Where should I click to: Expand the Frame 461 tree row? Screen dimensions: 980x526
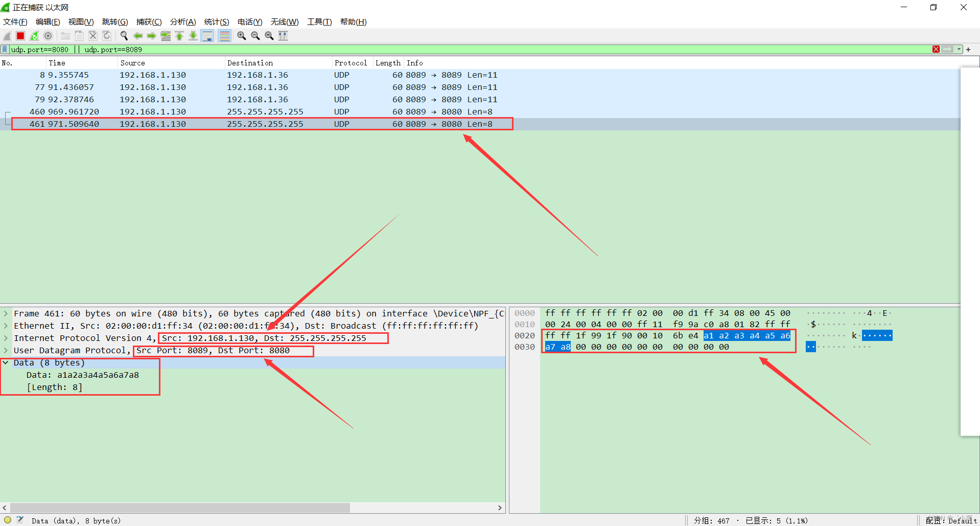coord(6,314)
